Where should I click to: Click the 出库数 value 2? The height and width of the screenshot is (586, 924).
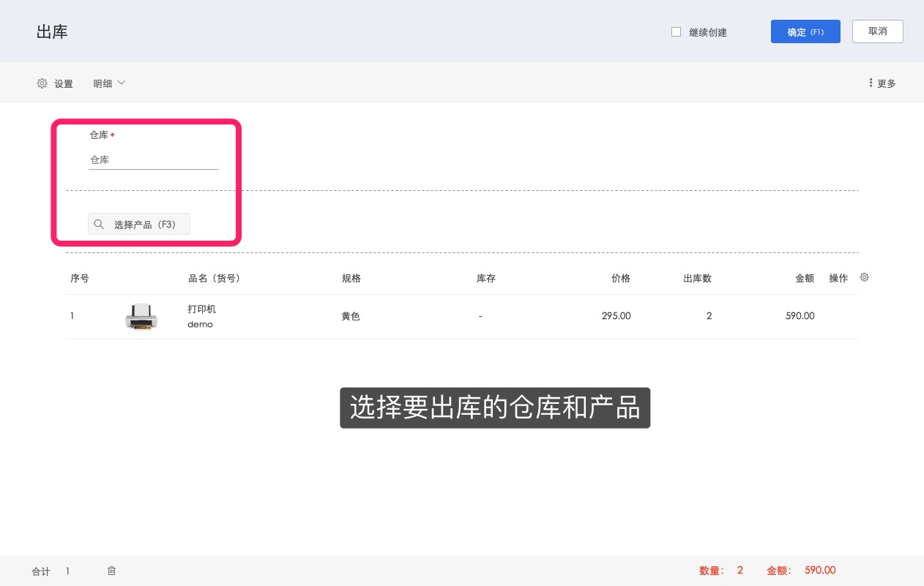708,316
